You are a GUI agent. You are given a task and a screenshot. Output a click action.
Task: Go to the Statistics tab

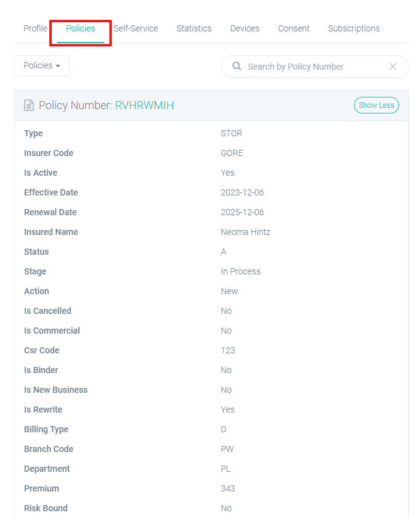194,28
